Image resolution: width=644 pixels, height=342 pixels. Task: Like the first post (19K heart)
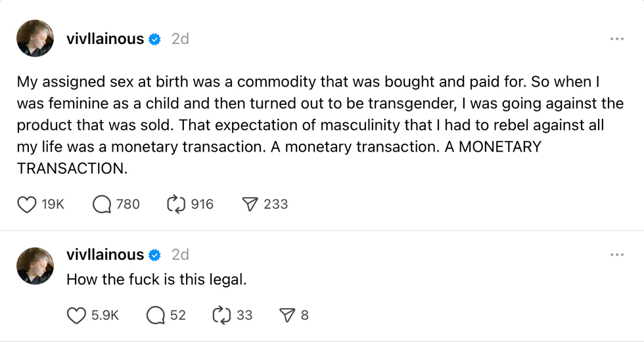point(27,204)
